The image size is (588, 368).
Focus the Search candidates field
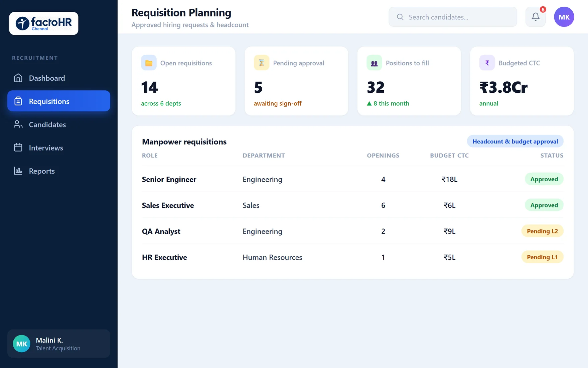pyautogui.click(x=453, y=17)
